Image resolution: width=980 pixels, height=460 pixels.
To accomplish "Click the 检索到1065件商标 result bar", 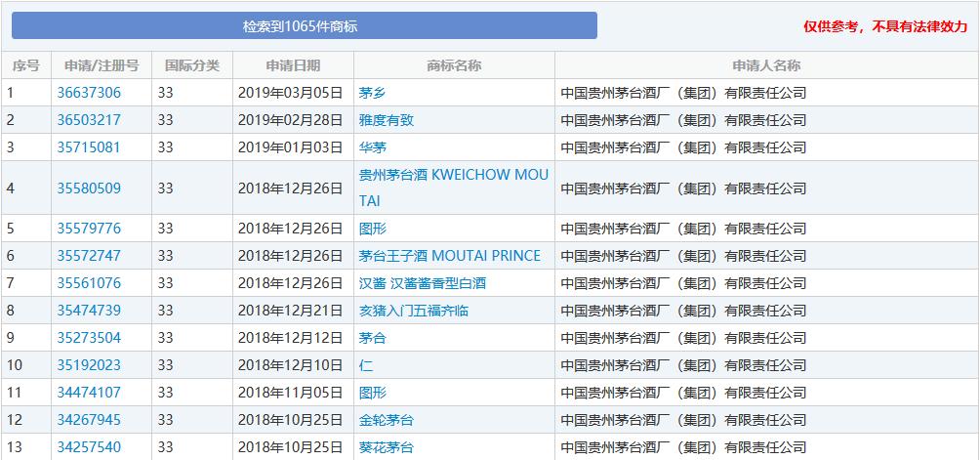I will [305, 26].
